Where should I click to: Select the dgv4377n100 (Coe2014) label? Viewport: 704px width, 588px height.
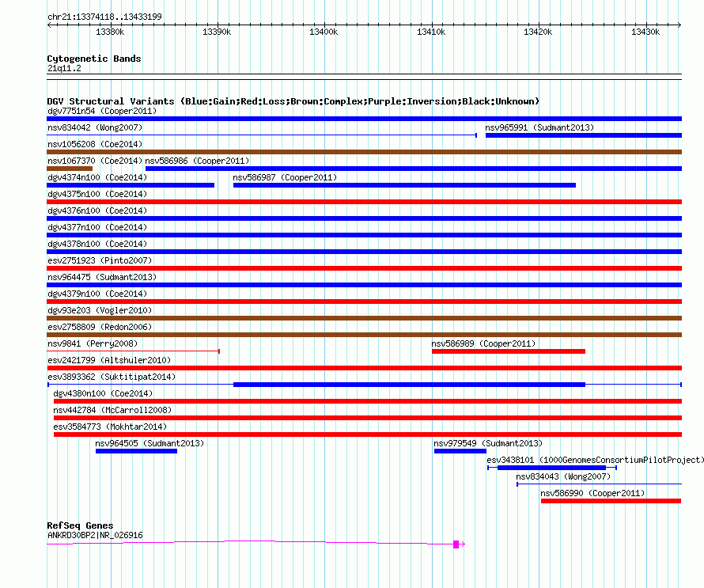tap(97, 227)
